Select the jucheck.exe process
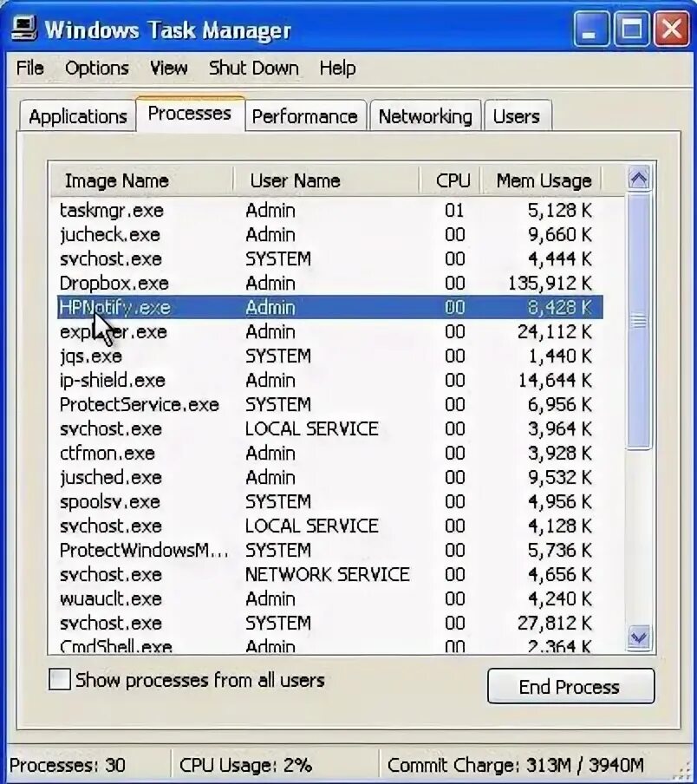The image size is (697, 784). 329,234
